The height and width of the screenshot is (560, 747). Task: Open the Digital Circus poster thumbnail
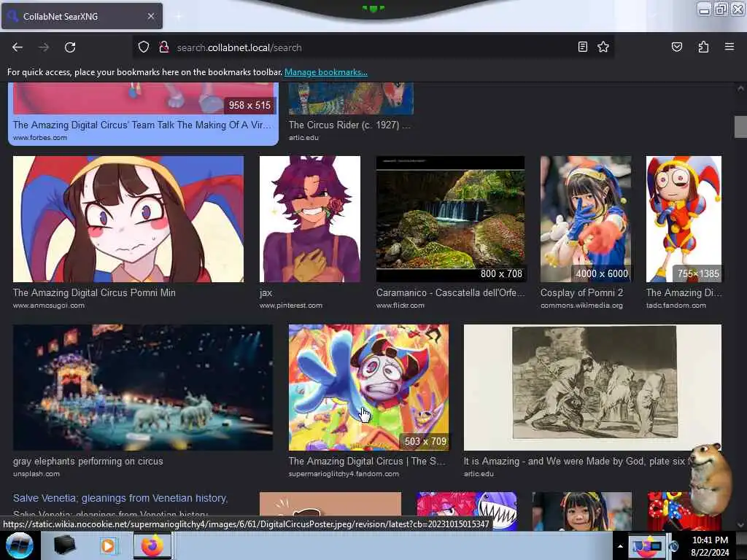coord(368,388)
